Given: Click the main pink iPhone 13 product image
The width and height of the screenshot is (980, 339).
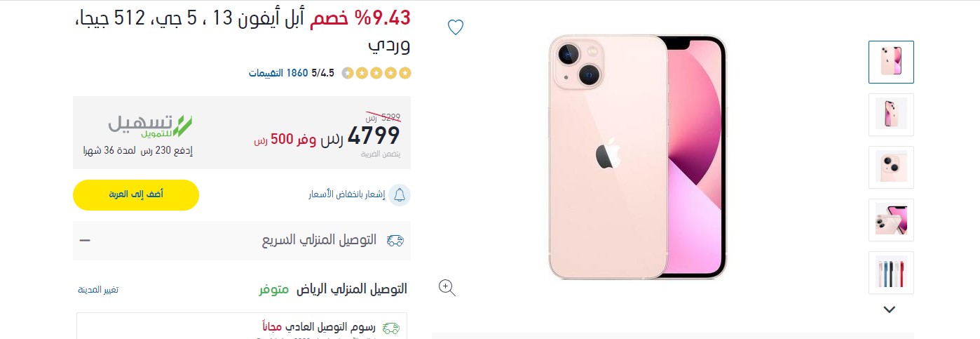Looking at the screenshot, I should (x=638, y=157).
